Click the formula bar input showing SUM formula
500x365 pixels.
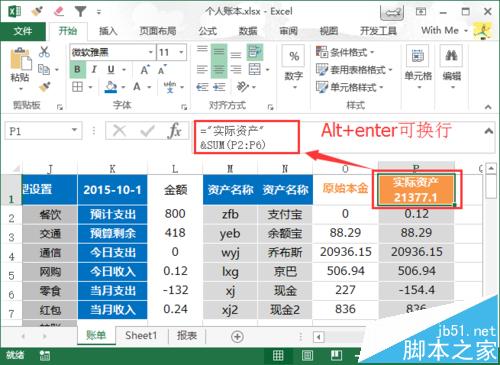tap(247, 137)
